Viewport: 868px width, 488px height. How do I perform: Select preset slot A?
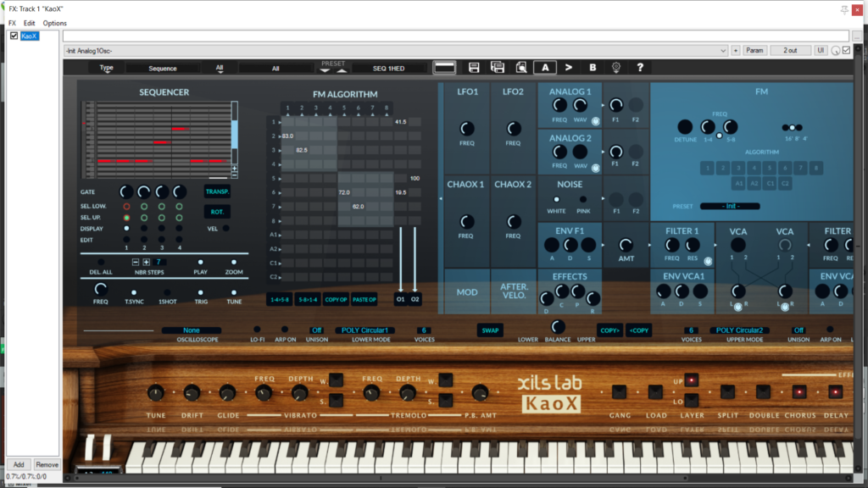pos(545,68)
